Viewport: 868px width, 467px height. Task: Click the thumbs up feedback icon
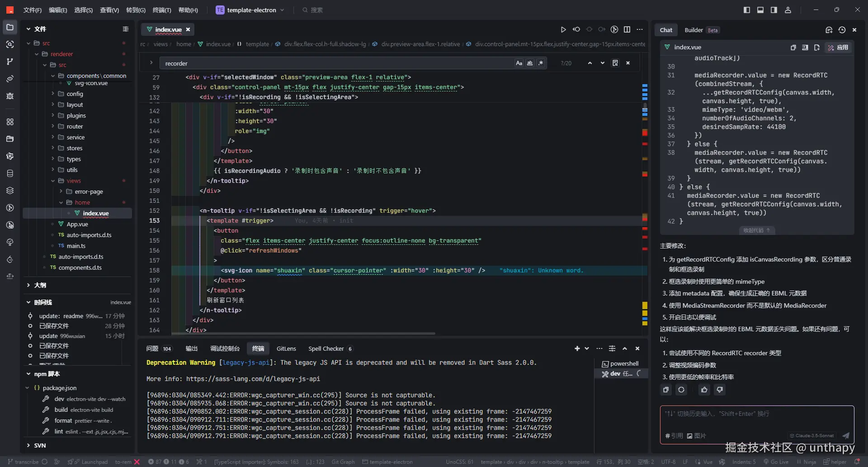point(704,390)
